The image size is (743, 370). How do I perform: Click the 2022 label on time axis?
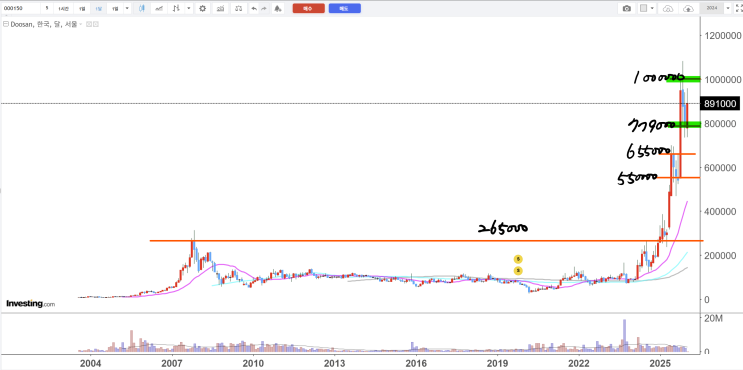tap(579, 363)
